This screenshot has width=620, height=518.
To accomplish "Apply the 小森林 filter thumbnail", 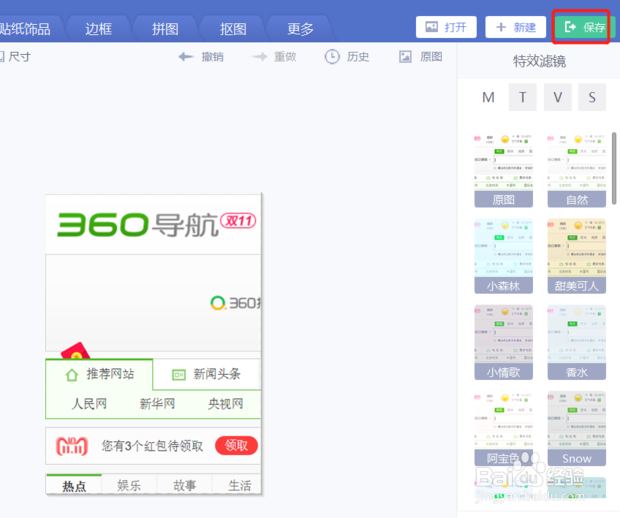I will click(504, 256).
